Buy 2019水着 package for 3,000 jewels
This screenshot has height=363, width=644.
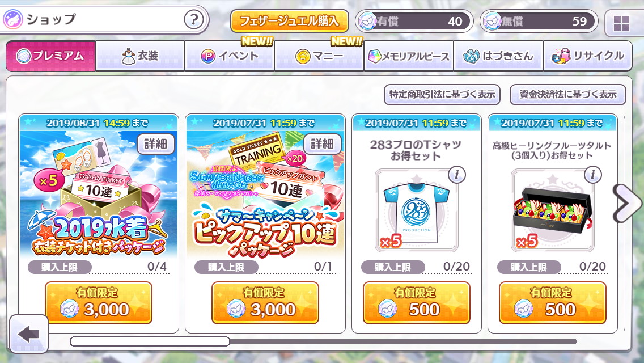[99, 302]
